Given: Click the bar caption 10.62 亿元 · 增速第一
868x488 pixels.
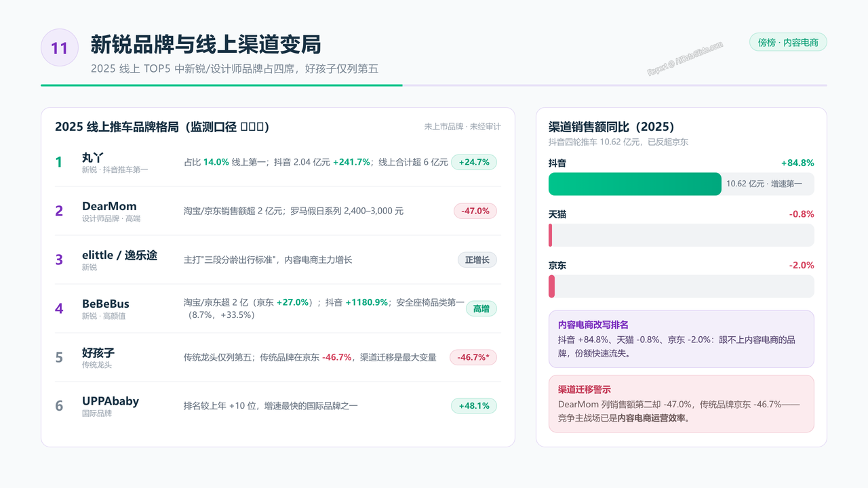Looking at the screenshot, I should (764, 184).
